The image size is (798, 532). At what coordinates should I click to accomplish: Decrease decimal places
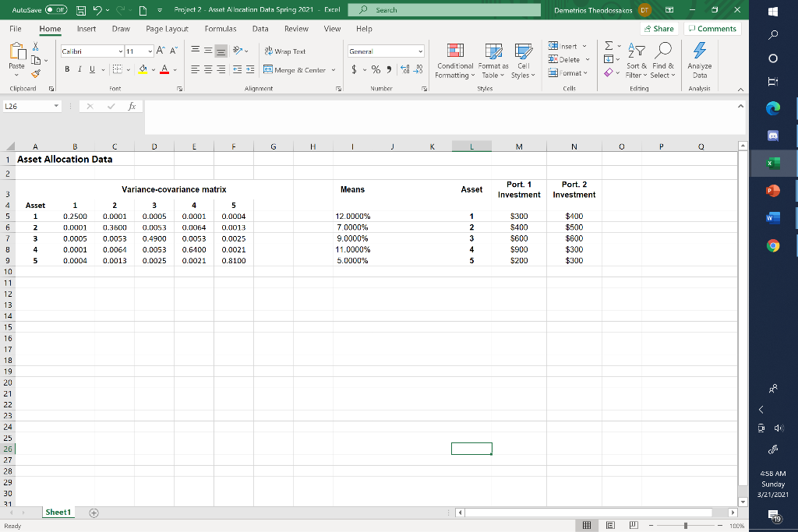pyautogui.click(x=418, y=69)
